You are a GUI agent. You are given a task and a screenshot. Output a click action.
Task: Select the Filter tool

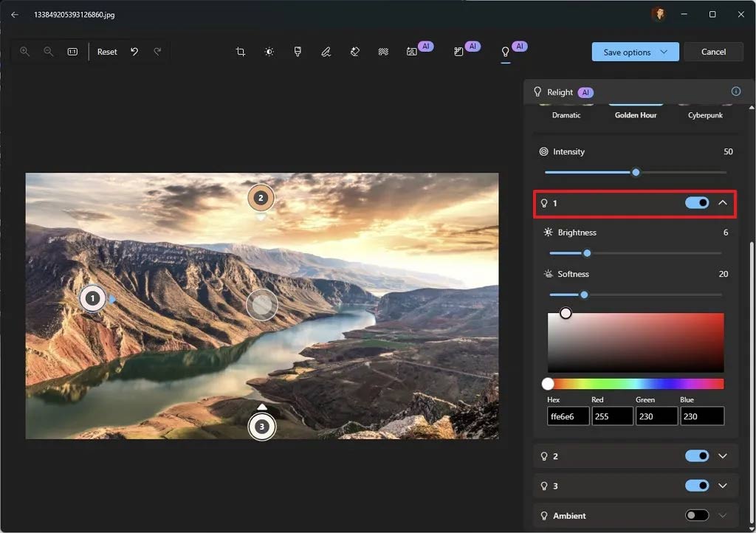[298, 52]
